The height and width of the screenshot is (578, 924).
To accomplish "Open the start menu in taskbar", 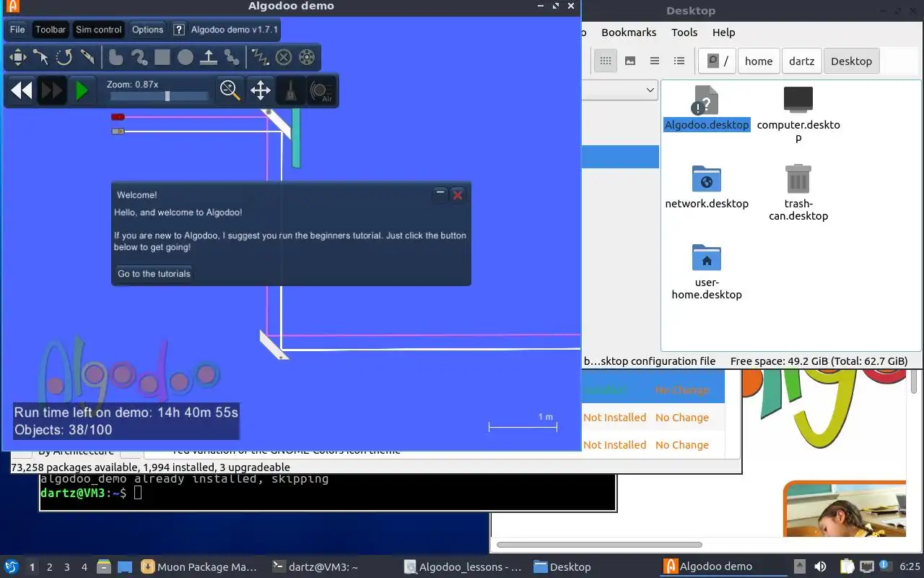I will pos(12,566).
